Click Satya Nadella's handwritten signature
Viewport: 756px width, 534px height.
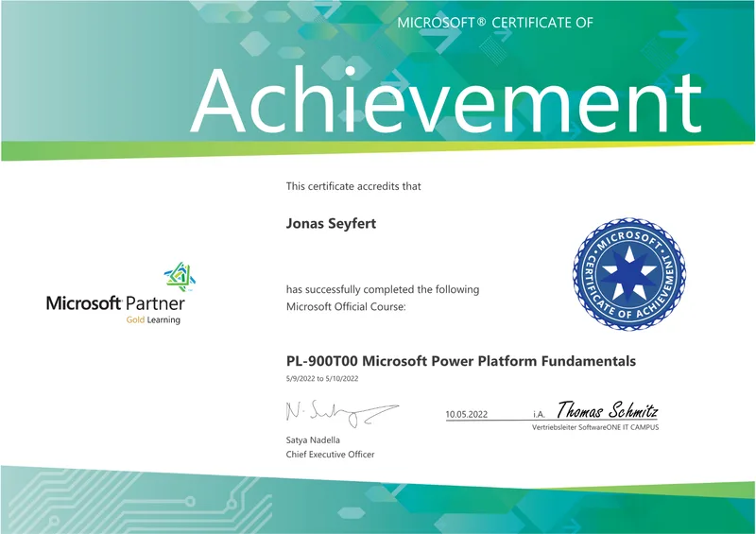(342, 413)
